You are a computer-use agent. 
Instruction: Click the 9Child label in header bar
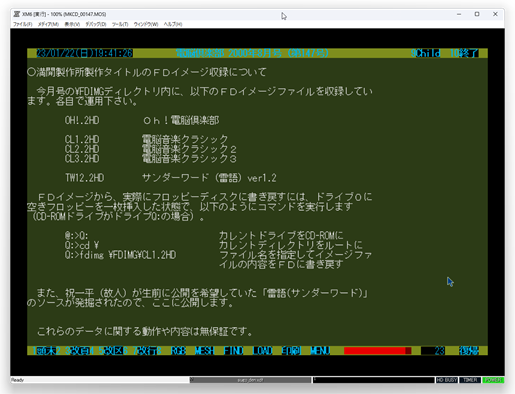coord(425,53)
